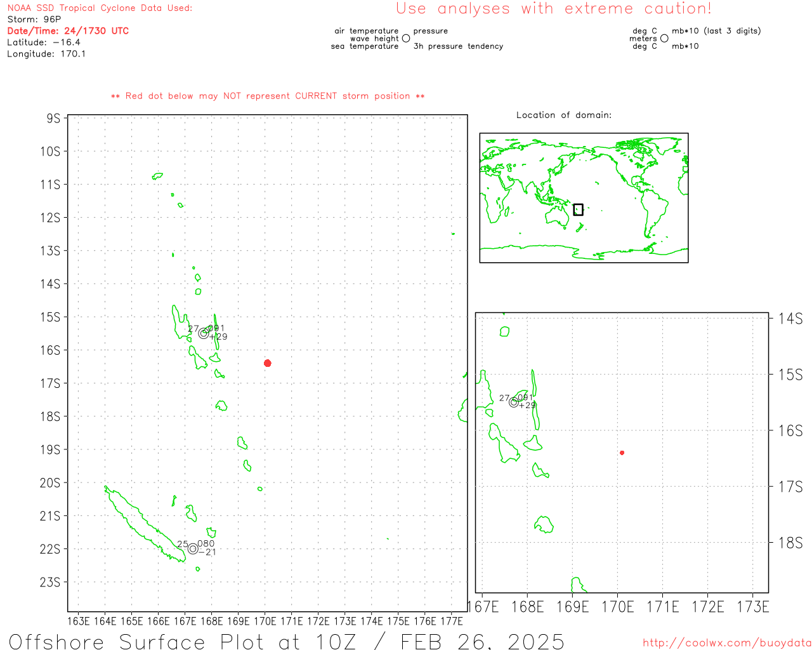
Task: Click Australia on the world locator map
Action: 558,216
